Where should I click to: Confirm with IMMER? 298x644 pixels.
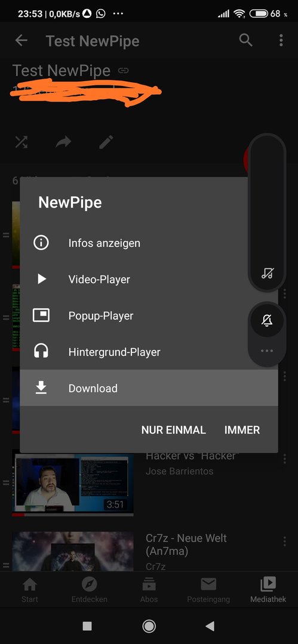point(242,430)
